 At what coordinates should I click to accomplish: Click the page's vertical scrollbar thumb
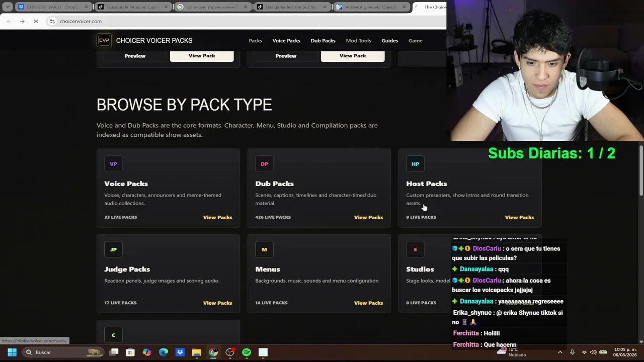coord(641,171)
